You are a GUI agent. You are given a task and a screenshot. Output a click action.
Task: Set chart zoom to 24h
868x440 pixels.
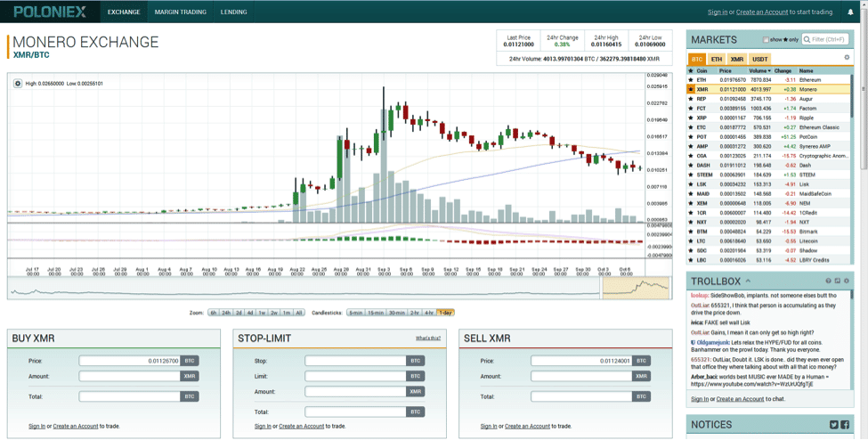[x=226, y=313]
